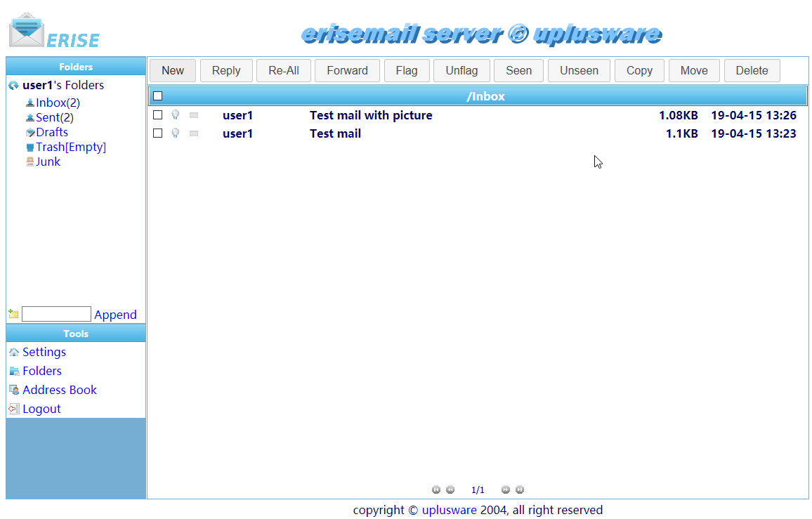
Task: Click the Settings house icon
Action: 14,353
